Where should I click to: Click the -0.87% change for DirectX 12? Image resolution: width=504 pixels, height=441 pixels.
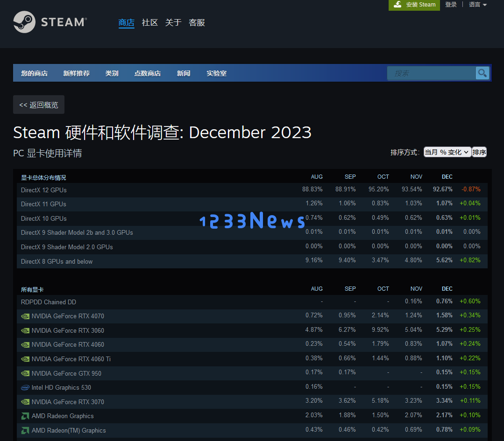click(x=471, y=189)
